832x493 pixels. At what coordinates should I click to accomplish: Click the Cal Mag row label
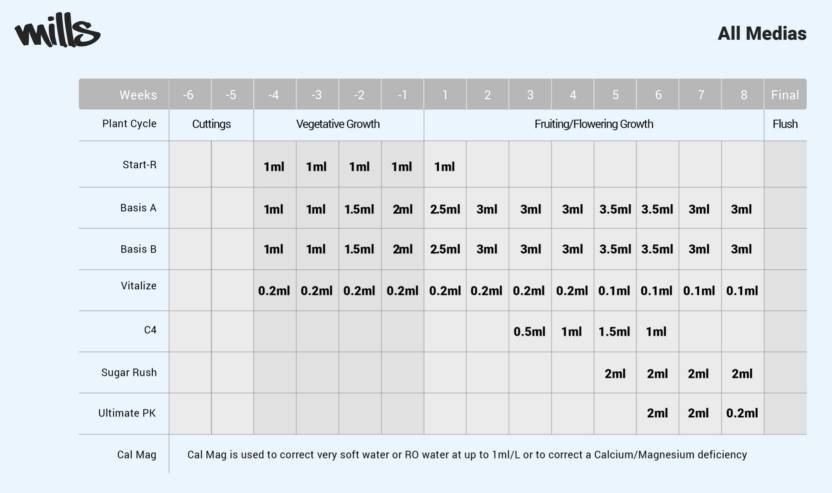tap(136, 455)
